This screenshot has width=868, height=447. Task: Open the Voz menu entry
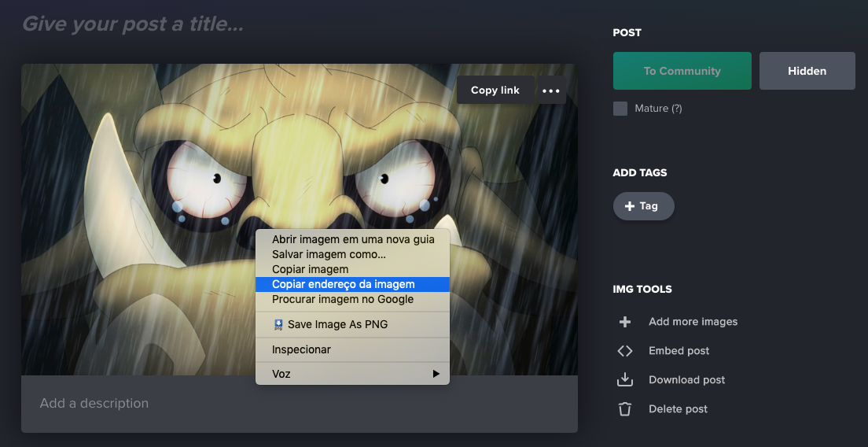tap(352, 374)
